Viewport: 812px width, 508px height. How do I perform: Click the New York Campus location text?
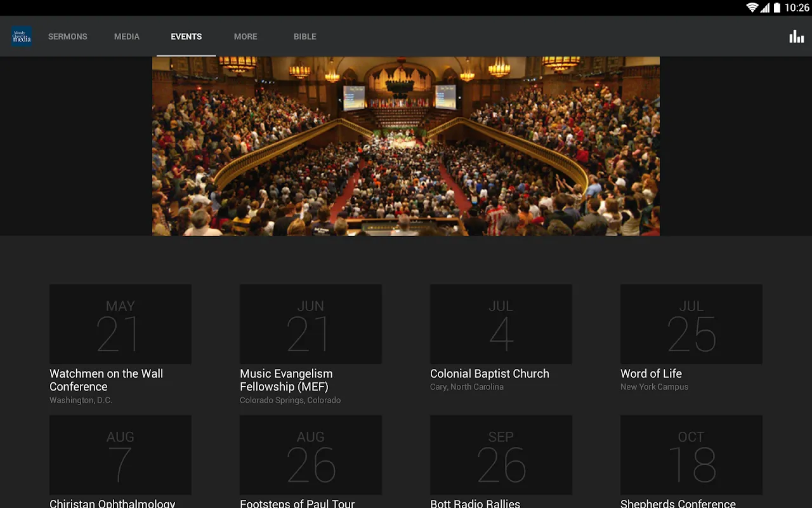[654, 387]
